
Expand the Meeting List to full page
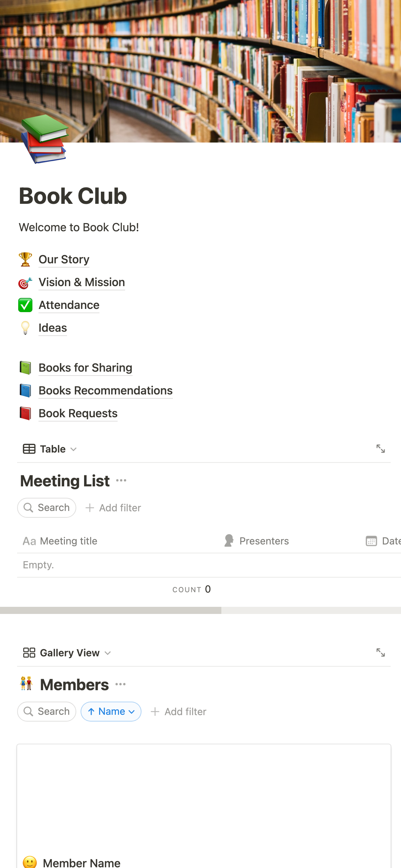pos(380,449)
